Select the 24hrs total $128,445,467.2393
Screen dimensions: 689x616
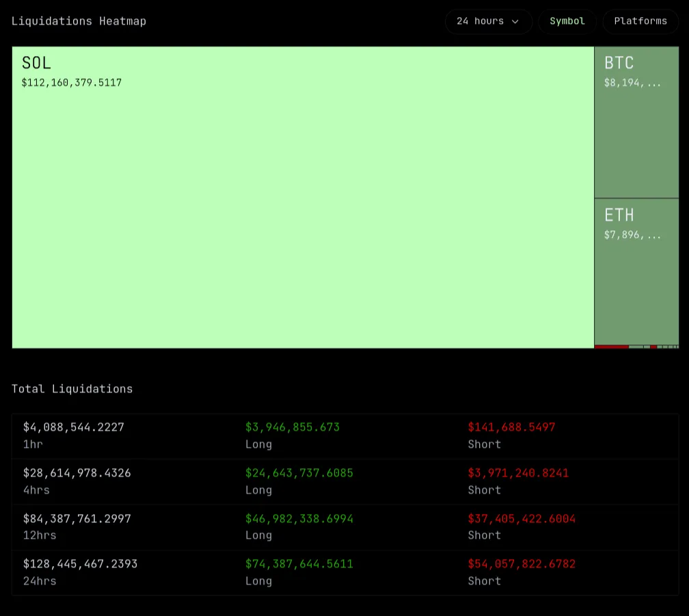(x=80, y=564)
